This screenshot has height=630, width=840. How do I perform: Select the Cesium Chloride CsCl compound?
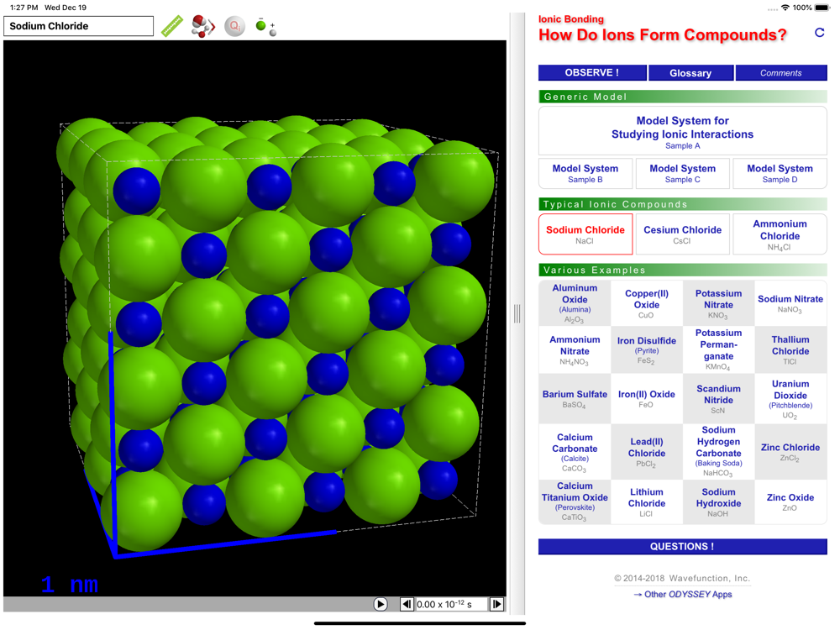click(x=682, y=234)
